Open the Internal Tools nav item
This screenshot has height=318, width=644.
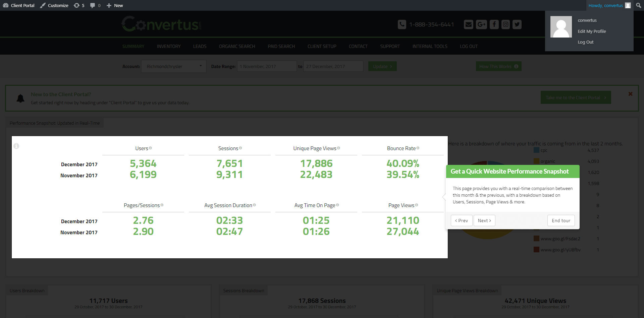(430, 46)
